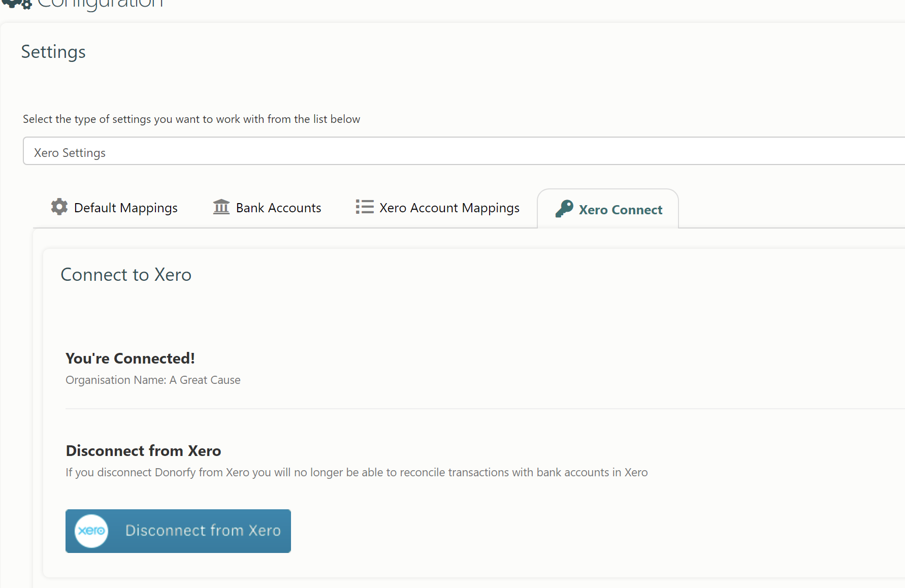The image size is (905, 588).
Task: Click the Configuration gears icon at top
Action: (16, 4)
